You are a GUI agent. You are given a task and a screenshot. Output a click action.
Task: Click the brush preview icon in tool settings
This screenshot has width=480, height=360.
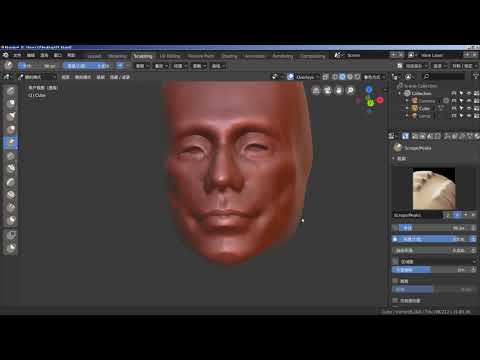pyautogui.click(x=9, y=66)
